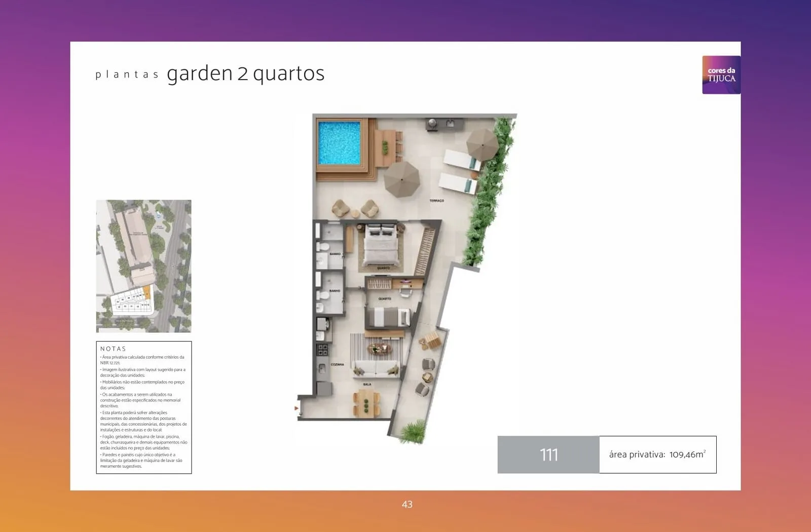Click the swimming pool in the plan
811x532 pixels.
(339, 142)
